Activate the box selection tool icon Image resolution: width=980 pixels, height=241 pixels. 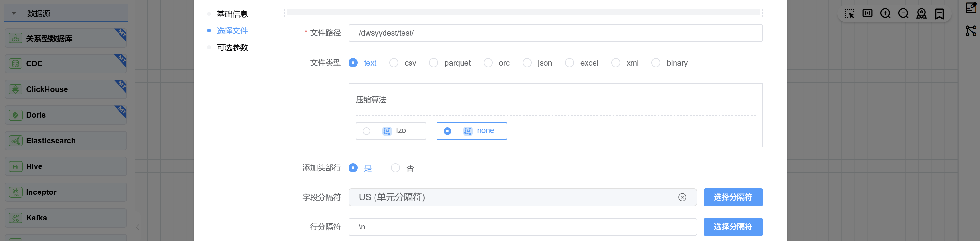849,14
